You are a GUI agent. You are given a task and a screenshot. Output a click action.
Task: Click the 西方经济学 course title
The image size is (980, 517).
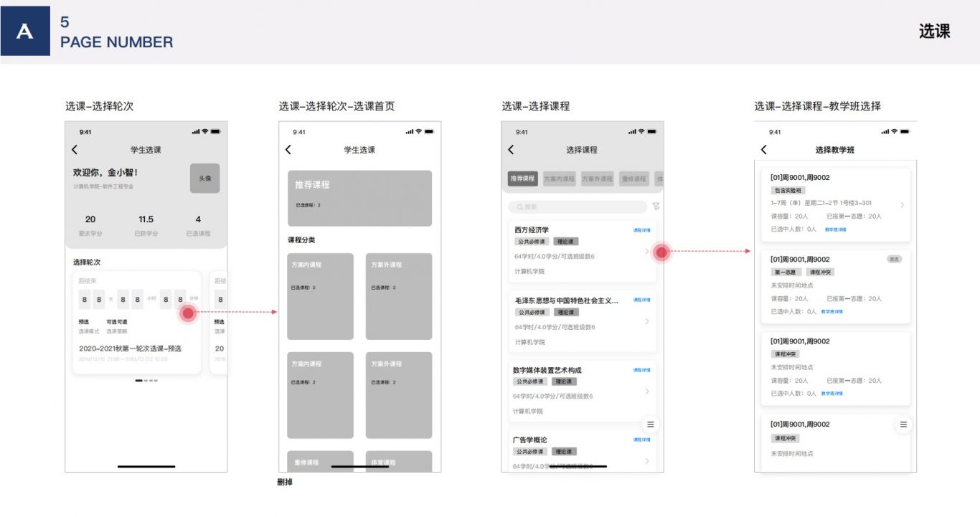coord(532,229)
